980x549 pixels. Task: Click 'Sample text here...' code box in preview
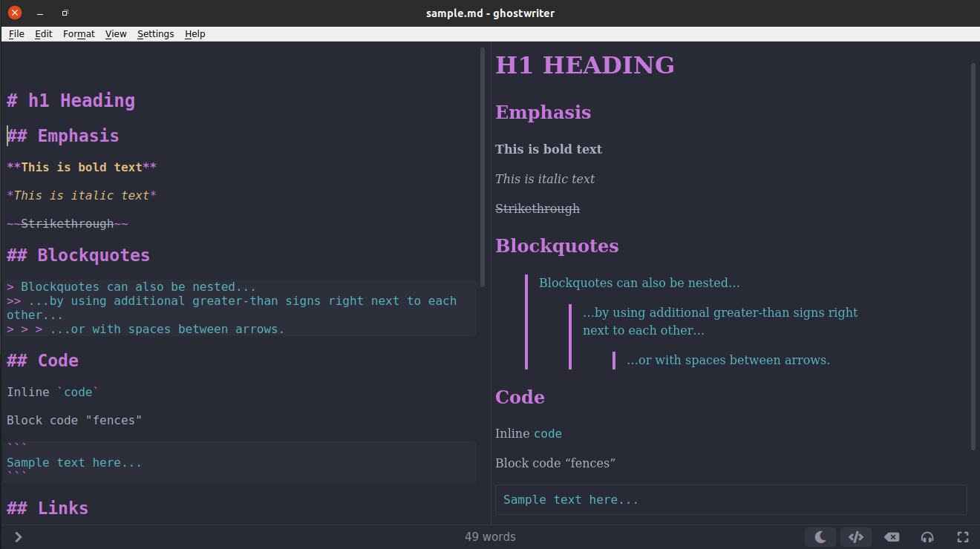(731, 500)
